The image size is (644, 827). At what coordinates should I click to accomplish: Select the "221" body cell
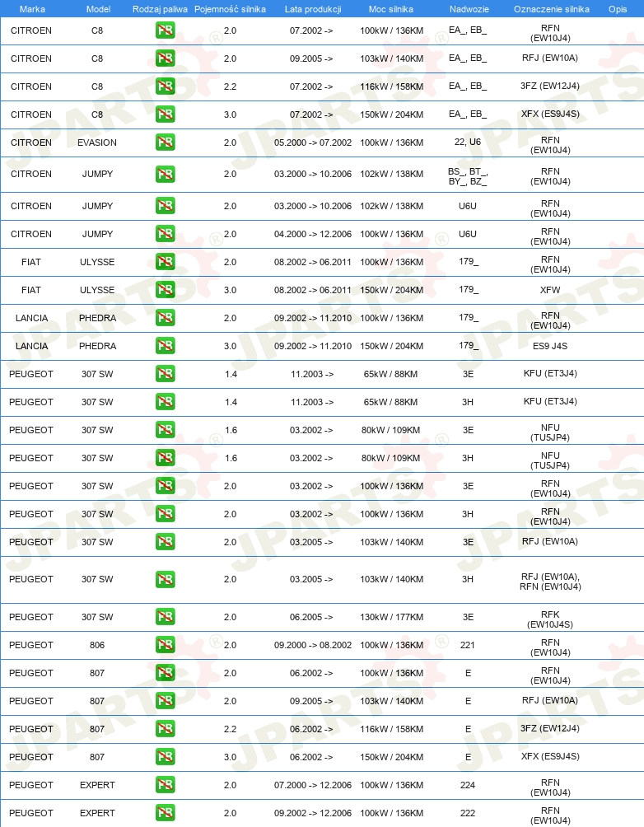coord(467,644)
